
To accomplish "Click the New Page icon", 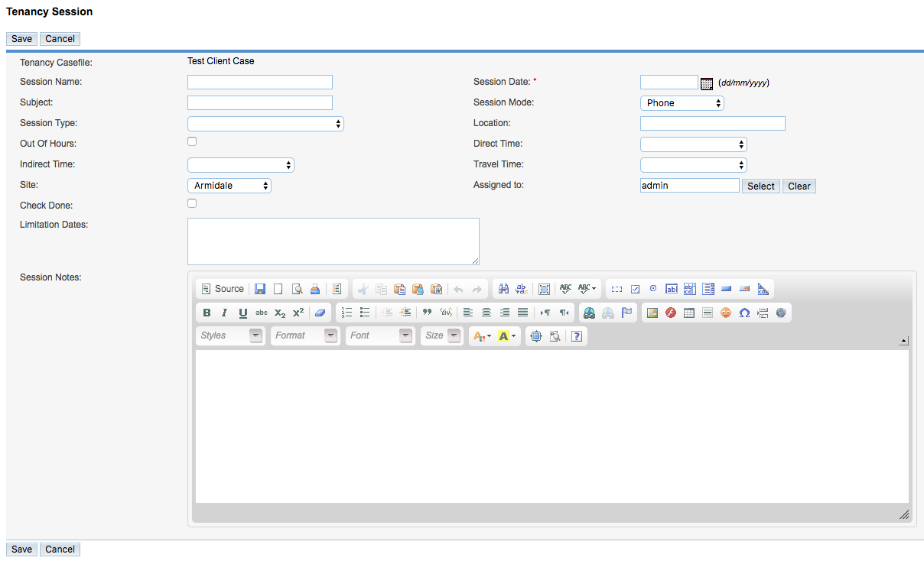I will [278, 289].
